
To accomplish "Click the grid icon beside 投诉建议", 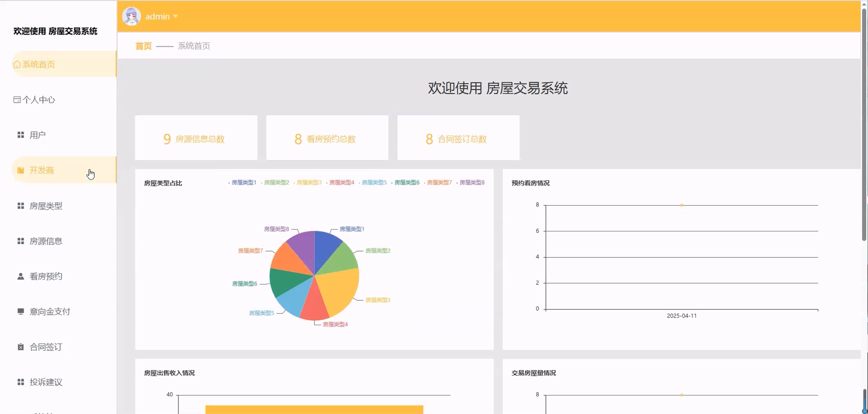I will (21, 382).
